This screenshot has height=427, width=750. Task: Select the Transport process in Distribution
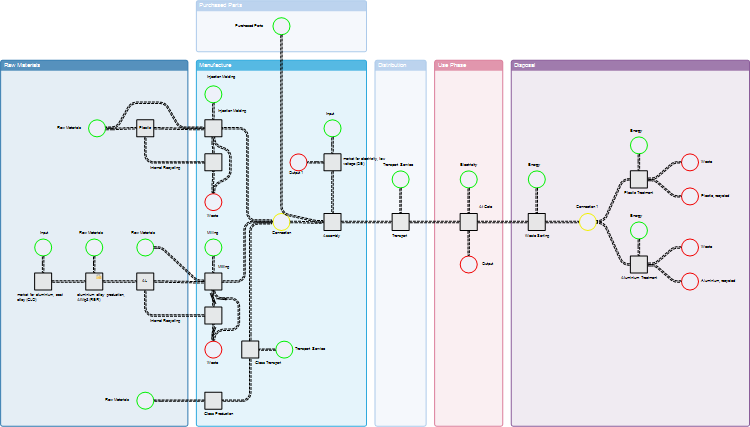click(x=400, y=222)
